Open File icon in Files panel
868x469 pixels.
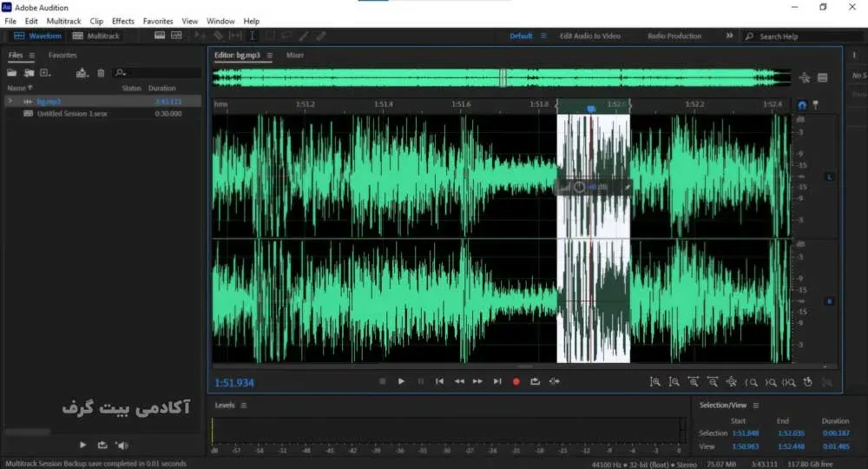(11, 73)
